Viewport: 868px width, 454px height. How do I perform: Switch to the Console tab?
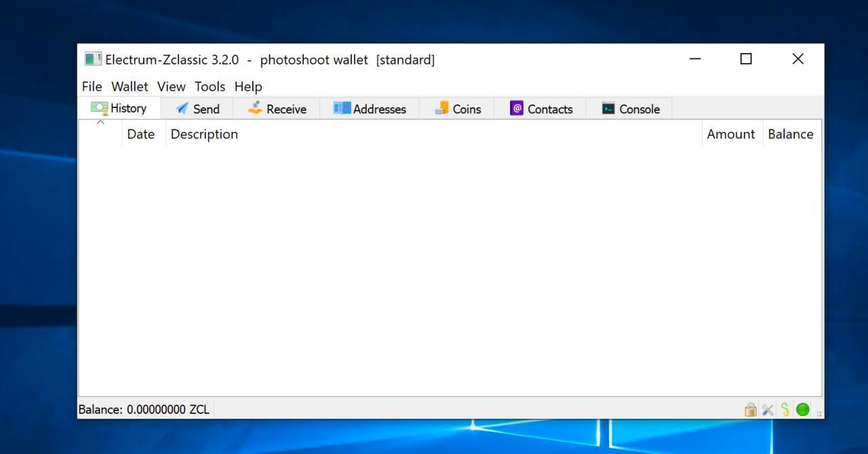pos(630,109)
